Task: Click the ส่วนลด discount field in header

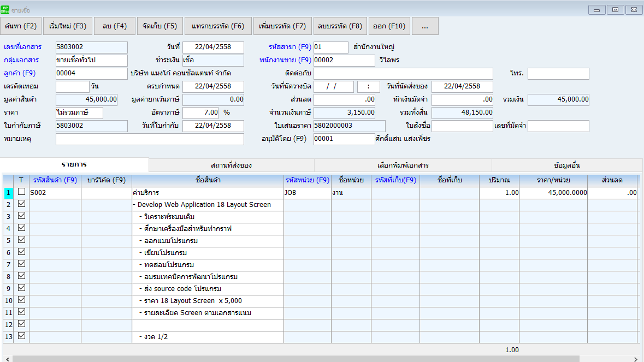Action: pyautogui.click(x=344, y=99)
